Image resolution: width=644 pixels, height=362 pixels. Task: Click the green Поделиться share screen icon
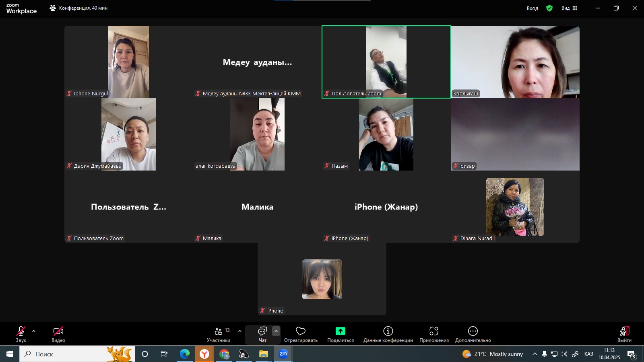tap(341, 331)
